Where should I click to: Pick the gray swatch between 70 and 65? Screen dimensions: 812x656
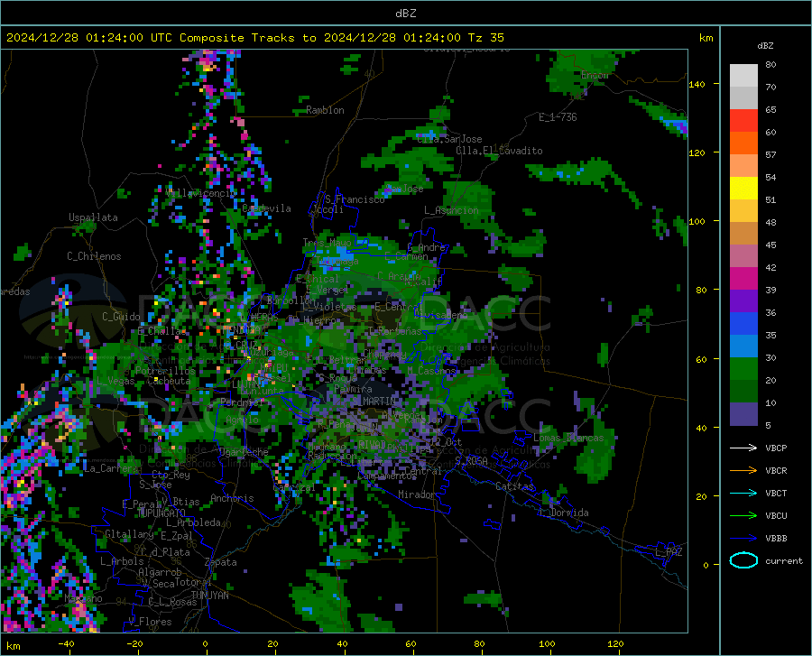pos(743,98)
